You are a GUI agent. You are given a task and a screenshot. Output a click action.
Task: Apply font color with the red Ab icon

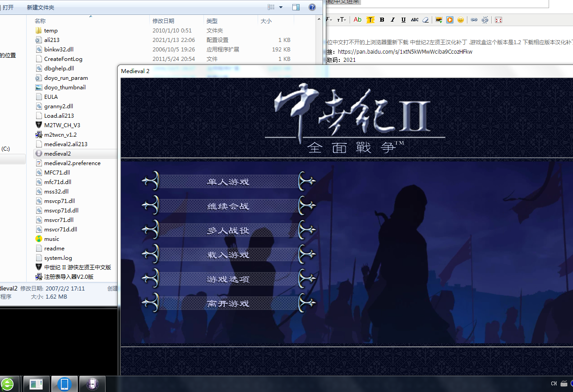coord(357,20)
